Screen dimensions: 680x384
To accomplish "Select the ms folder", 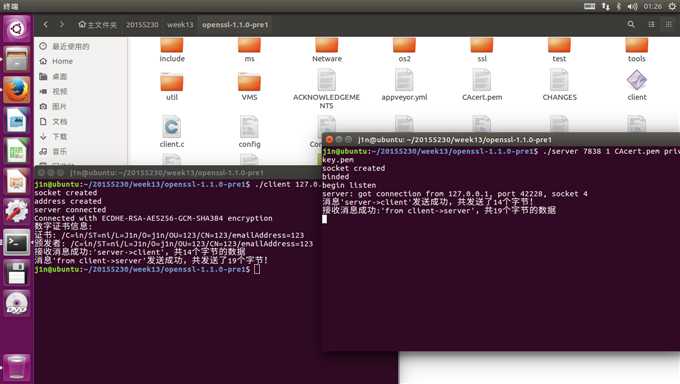I will point(249,50).
